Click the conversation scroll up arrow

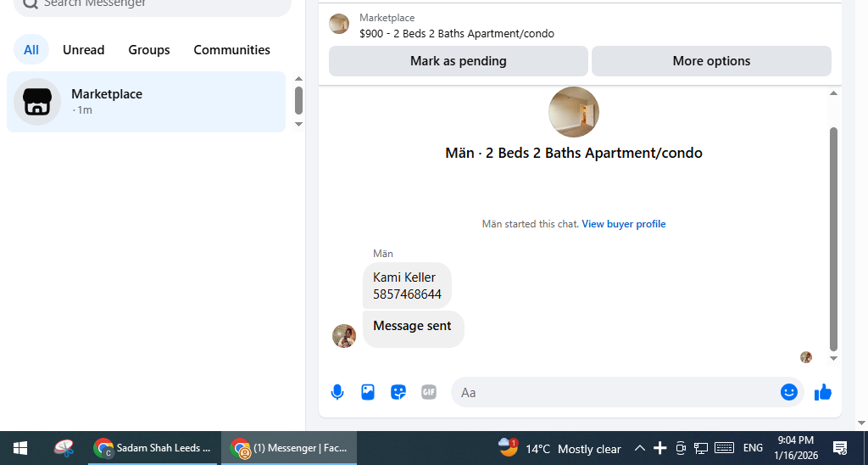point(834,93)
